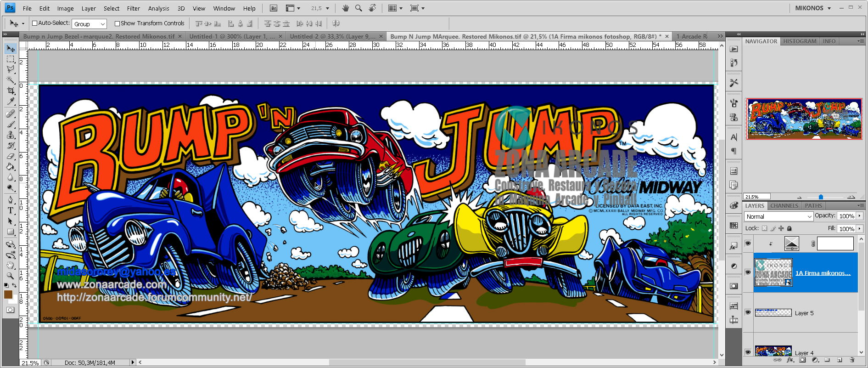868x368 pixels.
Task: Open the Normal blend mode dropdown
Action: (x=778, y=216)
